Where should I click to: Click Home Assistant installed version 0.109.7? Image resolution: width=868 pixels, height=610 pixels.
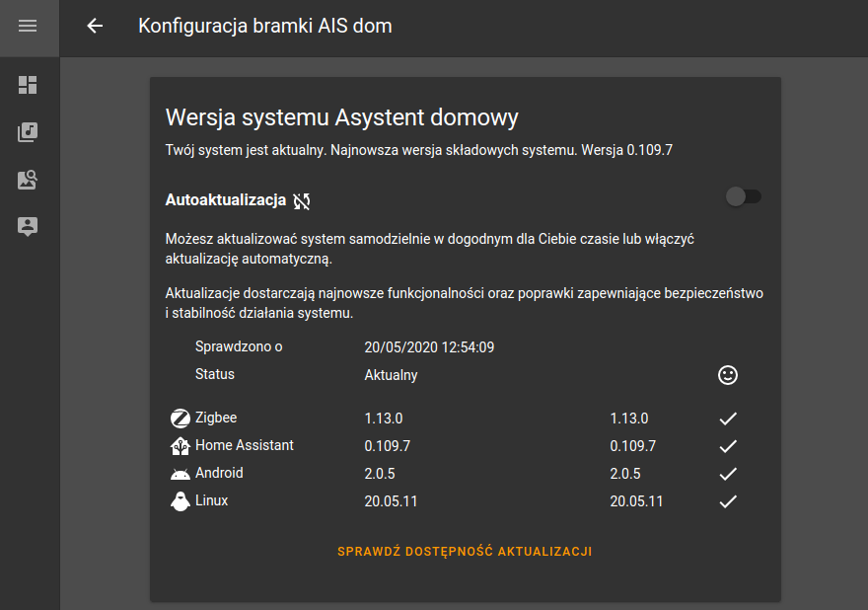click(x=387, y=446)
